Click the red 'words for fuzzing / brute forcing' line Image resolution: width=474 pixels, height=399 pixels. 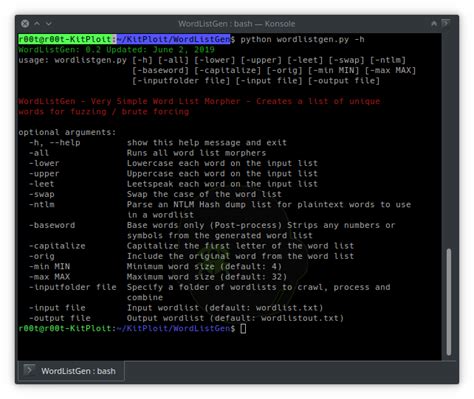104,112
